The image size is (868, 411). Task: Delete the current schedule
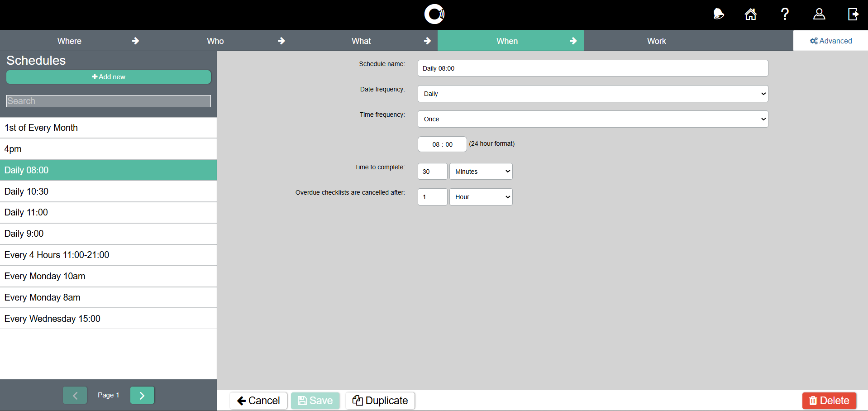[x=829, y=401]
